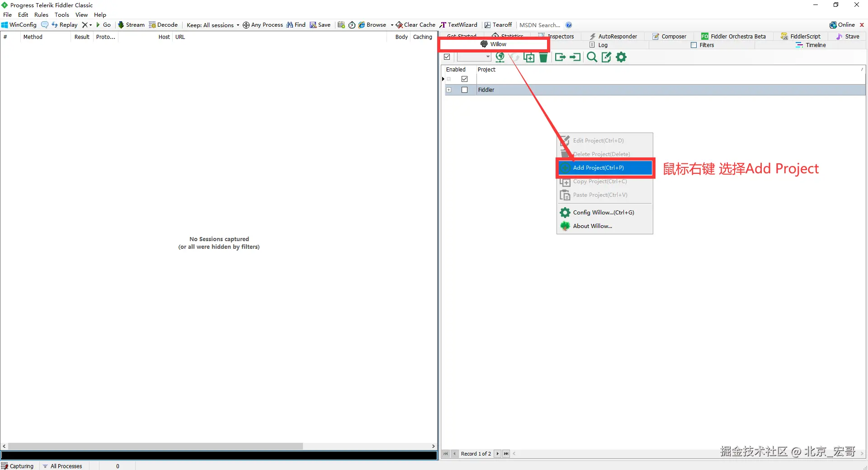Click the comment speech bubble icon
868x470 pixels.
point(45,25)
